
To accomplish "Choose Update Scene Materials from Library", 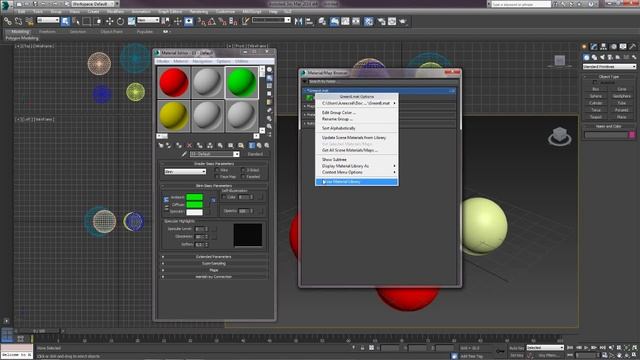I will (354, 138).
